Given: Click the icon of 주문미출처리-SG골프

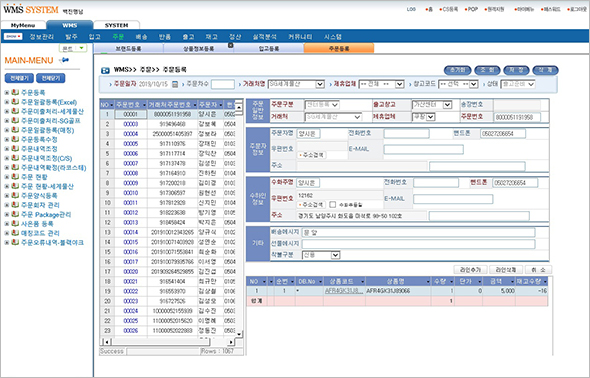Looking at the screenshot, I should [15, 120].
